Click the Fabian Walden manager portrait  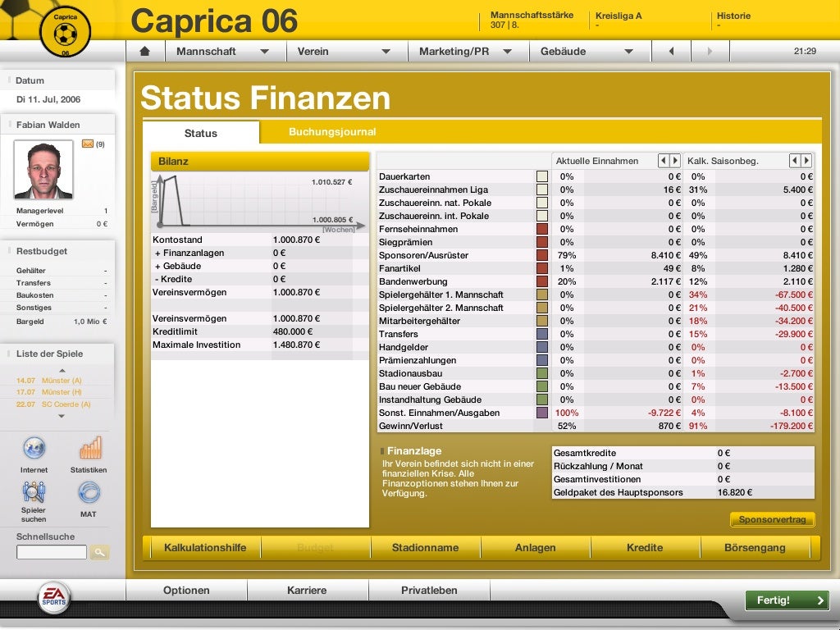[43, 169]
